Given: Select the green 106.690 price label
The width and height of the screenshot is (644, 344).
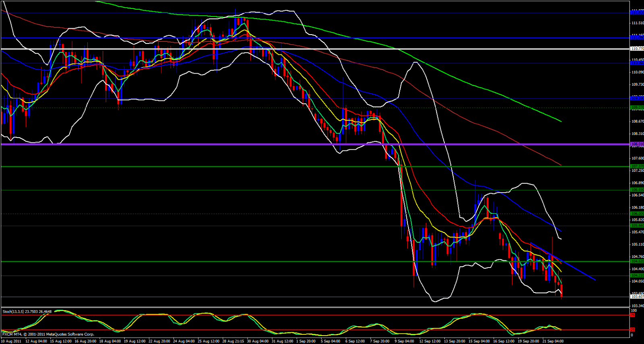Looking at the screenshot, I should tap(637, 190).
